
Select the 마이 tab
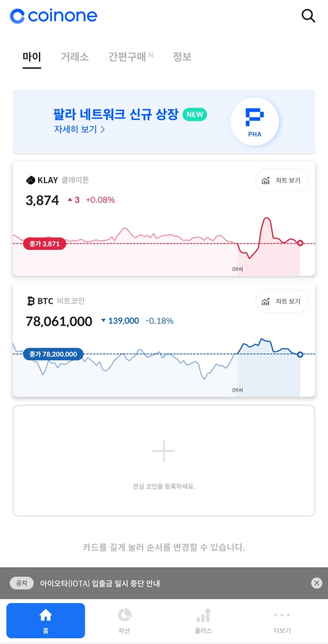32,56
